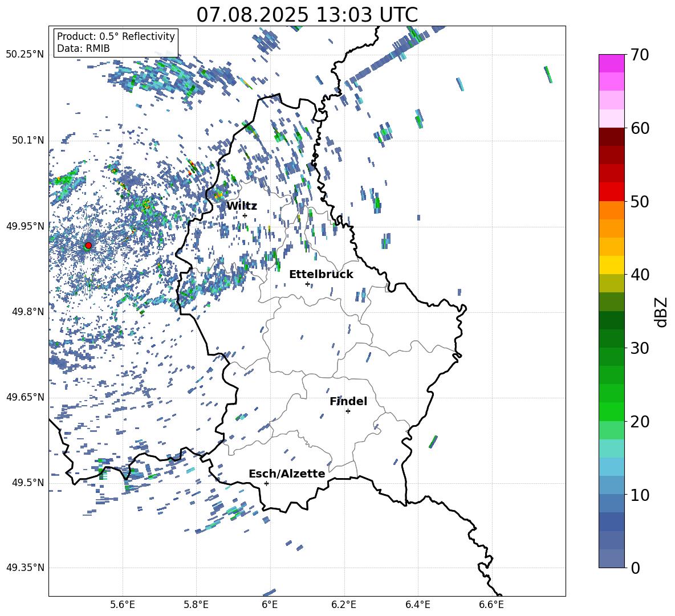Click the 6.2°E longitude label
Image resolution: width=675 pixels, height=616 pixels.
click(x=344, y=605)
